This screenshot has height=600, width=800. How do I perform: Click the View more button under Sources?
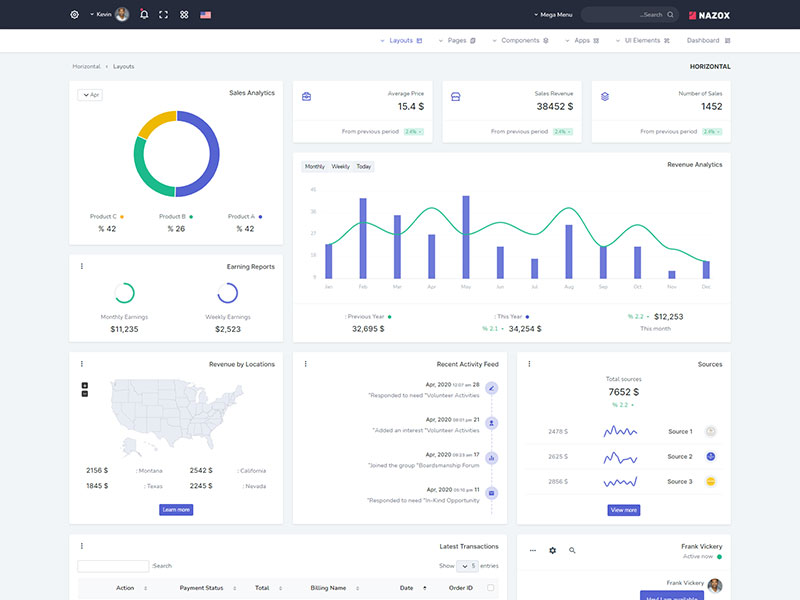click(623, 510)
